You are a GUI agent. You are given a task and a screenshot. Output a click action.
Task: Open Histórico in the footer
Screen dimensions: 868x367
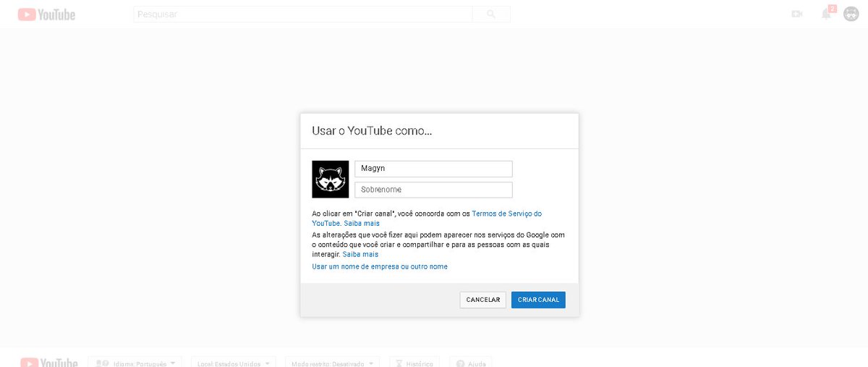pos(415,363)
